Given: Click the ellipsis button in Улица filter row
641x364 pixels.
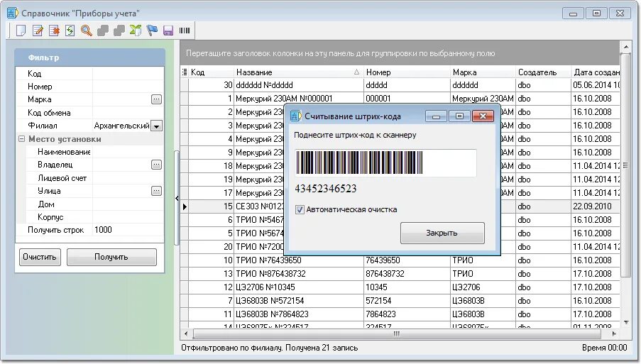Looking at the screenshot, I should click(x=156, y=191).
